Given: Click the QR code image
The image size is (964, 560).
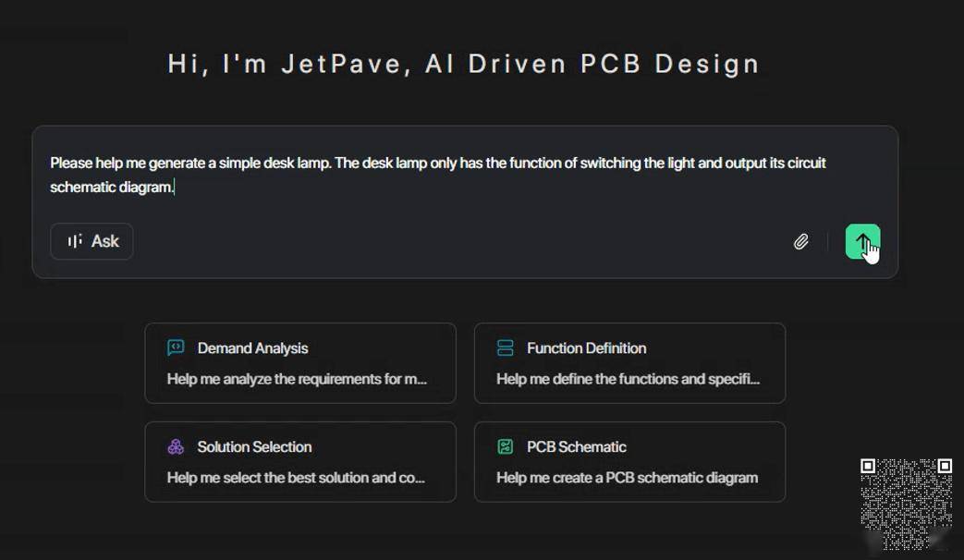Looking at the screenshot, I should click(906, 504).
